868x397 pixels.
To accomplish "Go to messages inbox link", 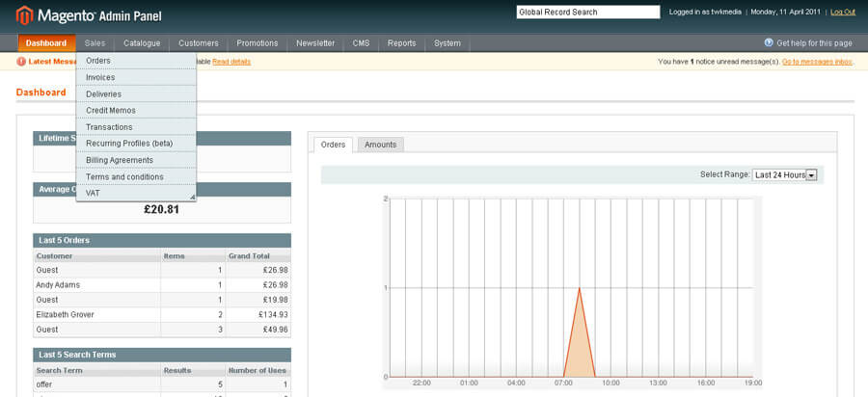I will (817, 62).
